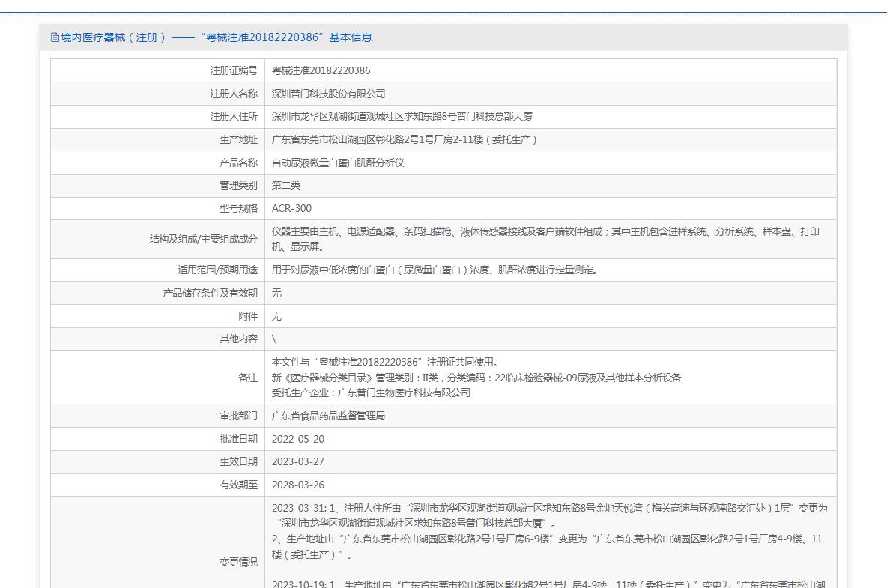This screenshot has width=887, height=588.
Task: Select the approval date 2022-05-20
Action: (x=297, y=439)
